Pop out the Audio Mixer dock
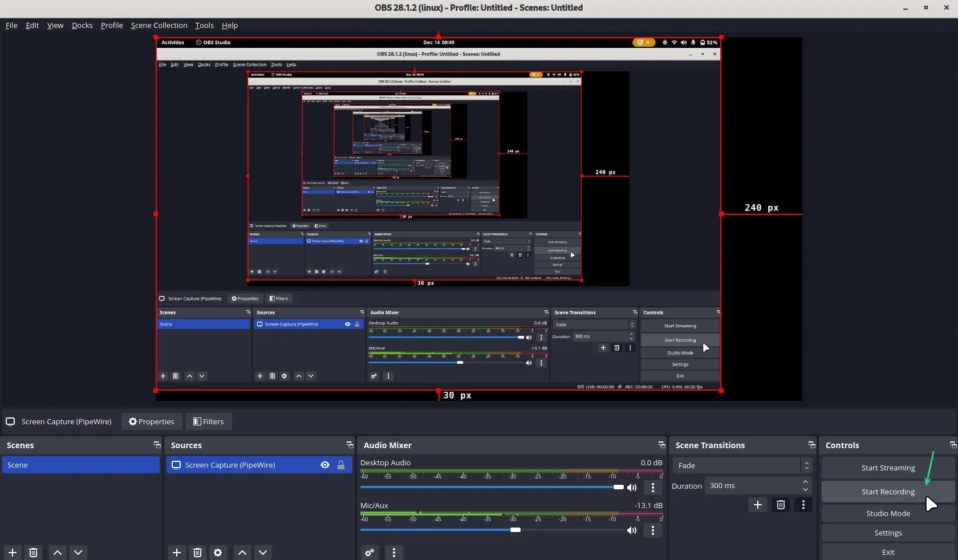 point(661,445)
